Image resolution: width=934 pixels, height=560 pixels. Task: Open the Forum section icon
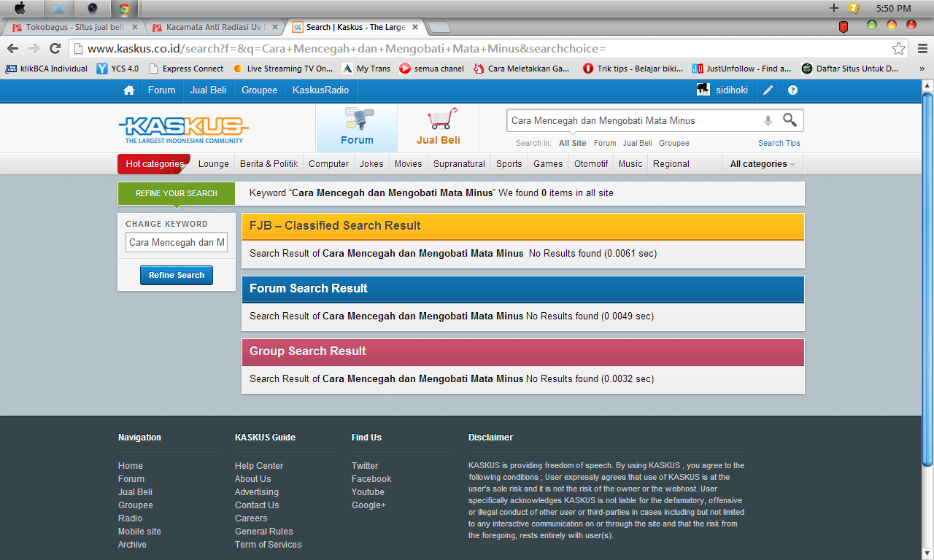pyautogui.click(x=357, y=128)
